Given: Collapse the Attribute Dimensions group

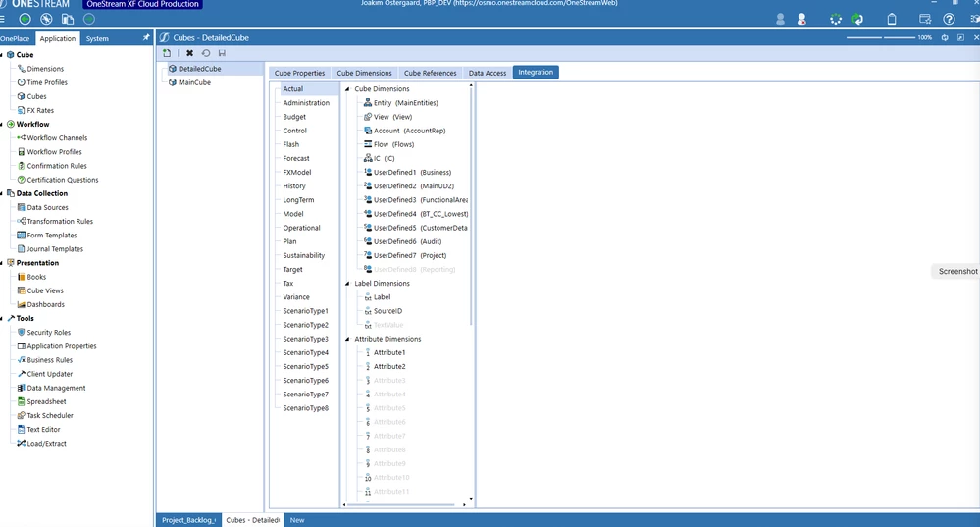Looking at the screenshot, I should tap(347, 339).
